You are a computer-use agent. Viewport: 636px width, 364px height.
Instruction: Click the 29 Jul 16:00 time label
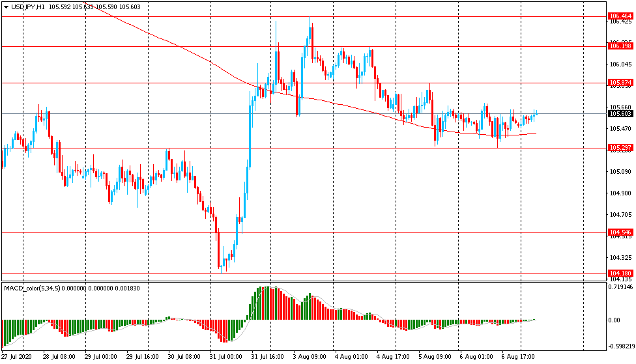[142, 357]
